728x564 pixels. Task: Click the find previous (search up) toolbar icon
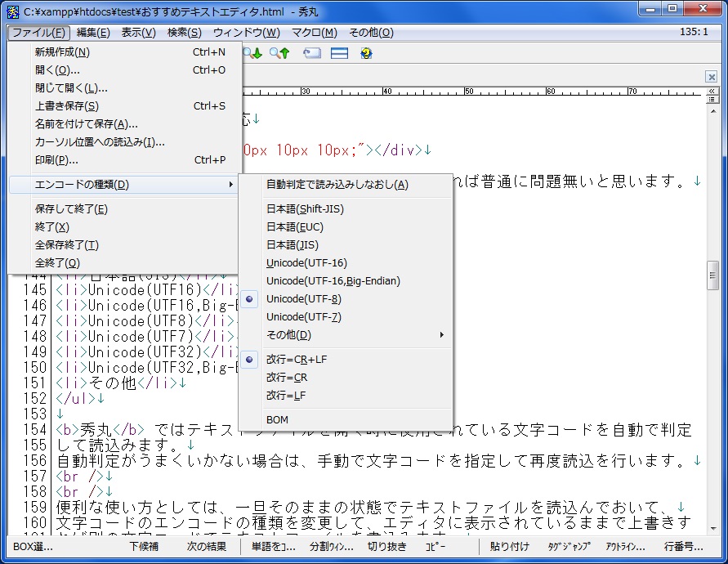pyautogui.click(x=280, y=53)
